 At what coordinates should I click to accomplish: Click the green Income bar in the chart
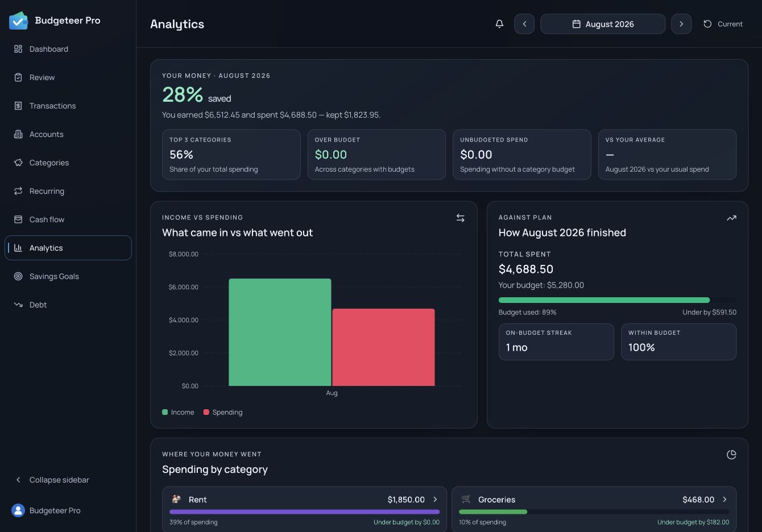280,332
